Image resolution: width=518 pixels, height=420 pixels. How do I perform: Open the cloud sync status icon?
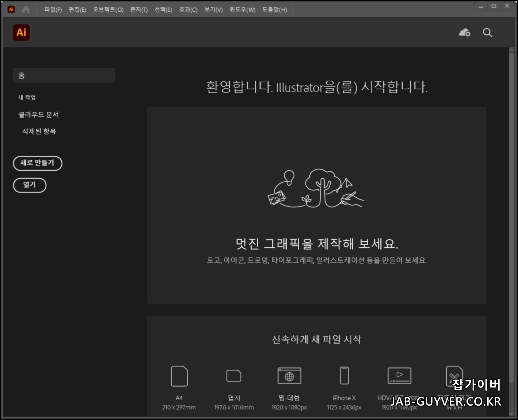pyautogui.click(x=464, y=33)
